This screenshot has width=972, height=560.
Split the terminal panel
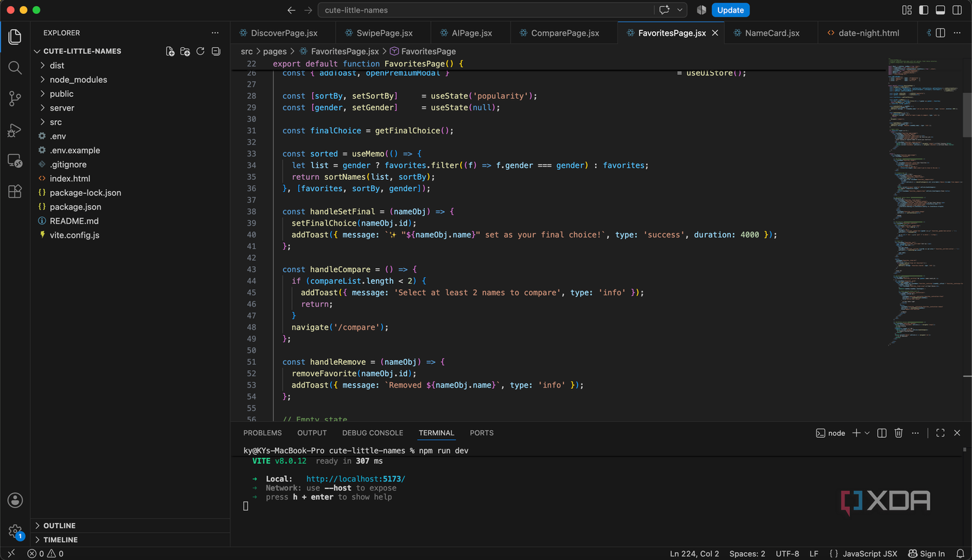pos(882,433)
